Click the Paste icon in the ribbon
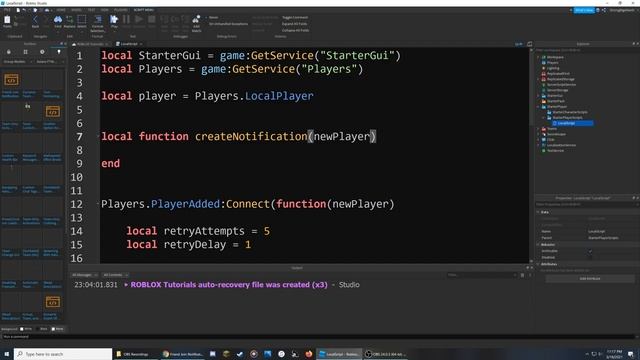Image resolution: width=640 pixels, height=360 pixels. 7,20
